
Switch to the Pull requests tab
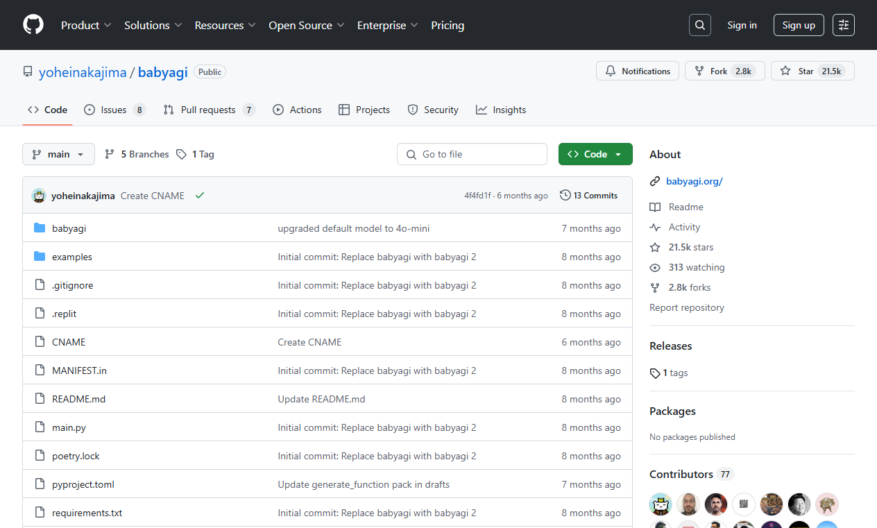pyautogui.click(x=209, y=110)
